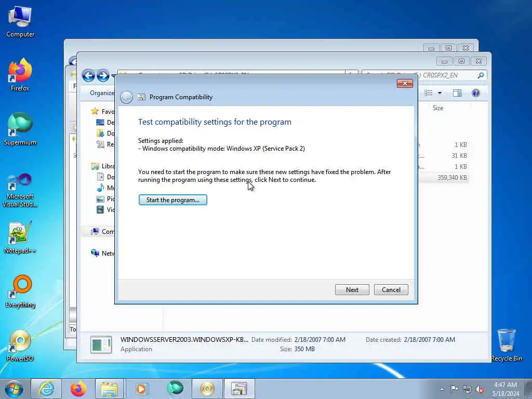
Task: Open Organize menu in Explorer
Action: coord(102,93)
